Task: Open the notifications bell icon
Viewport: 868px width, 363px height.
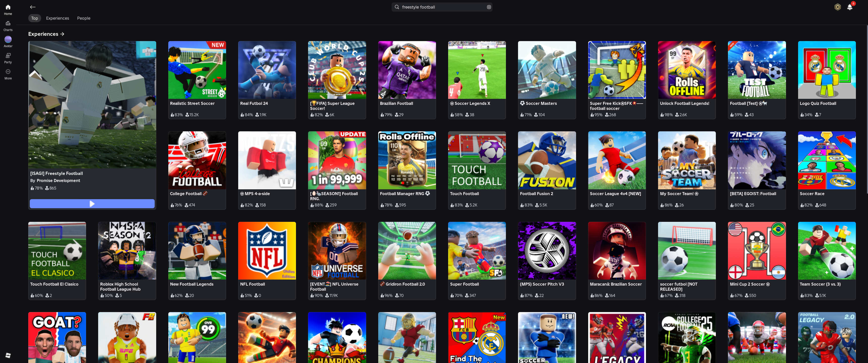Action: [850, 7]
